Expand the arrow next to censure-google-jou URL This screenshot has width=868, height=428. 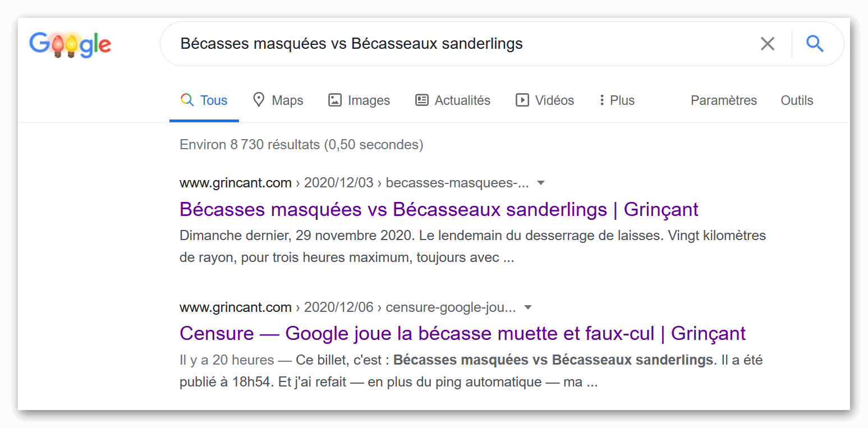[x=527, y=307]
